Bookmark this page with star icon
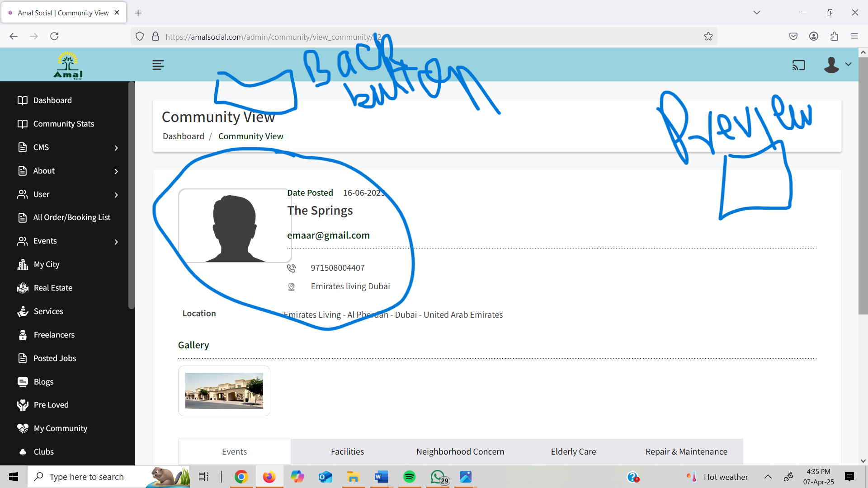Image resolution: width=868 pixels, height=488 pixels. click(x=708, y=37)
